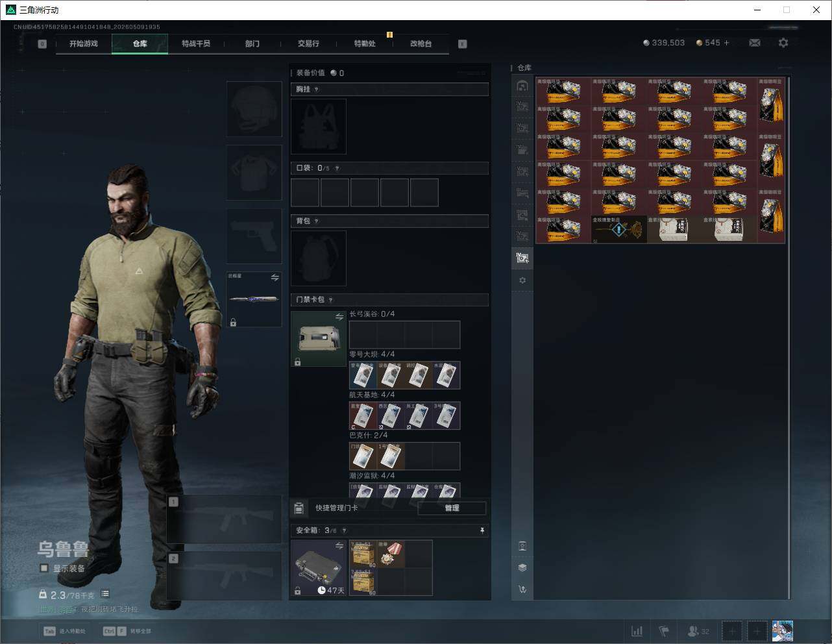Open the help icon beside 安全箱

(x=344, y=531)
